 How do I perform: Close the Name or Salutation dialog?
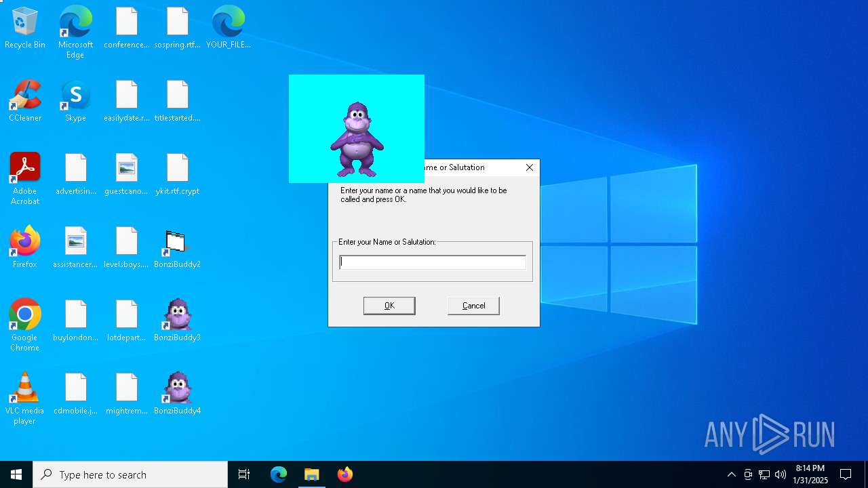point(530,167)
